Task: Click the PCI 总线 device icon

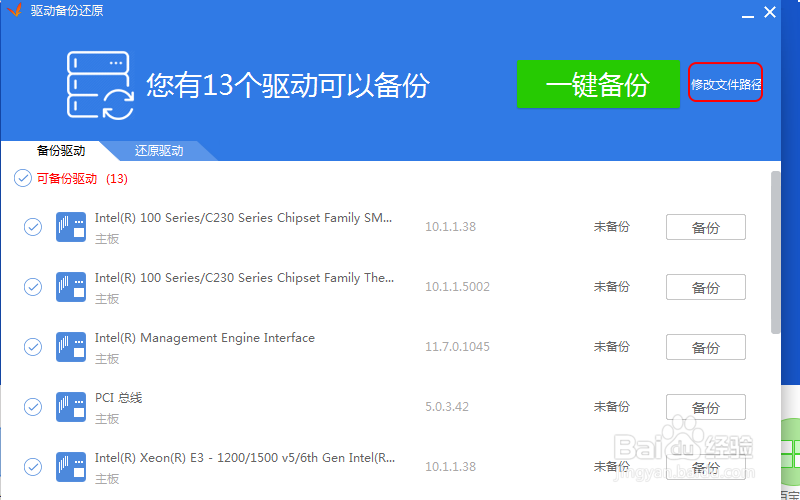Action: [71, 407]
